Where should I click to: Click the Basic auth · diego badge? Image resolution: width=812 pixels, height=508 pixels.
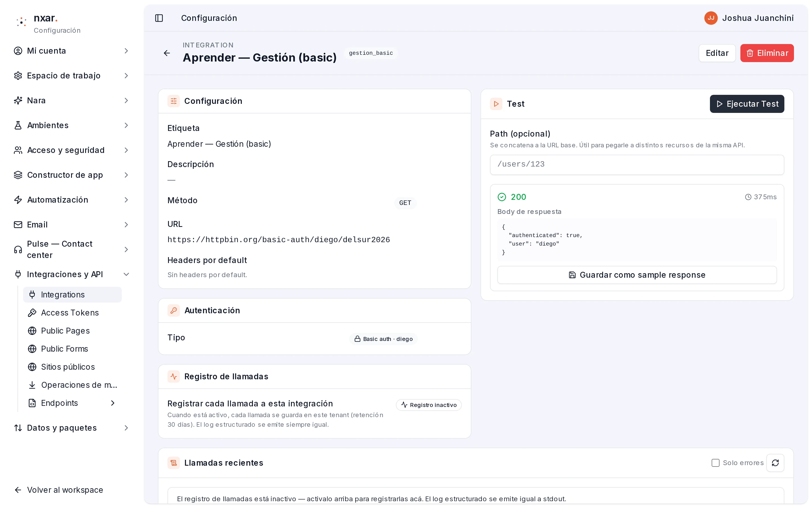[x=383, y=339]
